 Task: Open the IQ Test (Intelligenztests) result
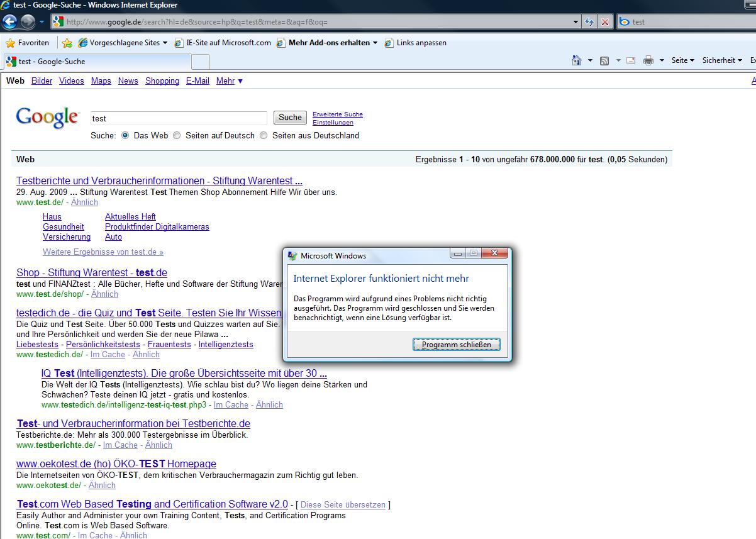pyautogui.click(x=184, y=373)
